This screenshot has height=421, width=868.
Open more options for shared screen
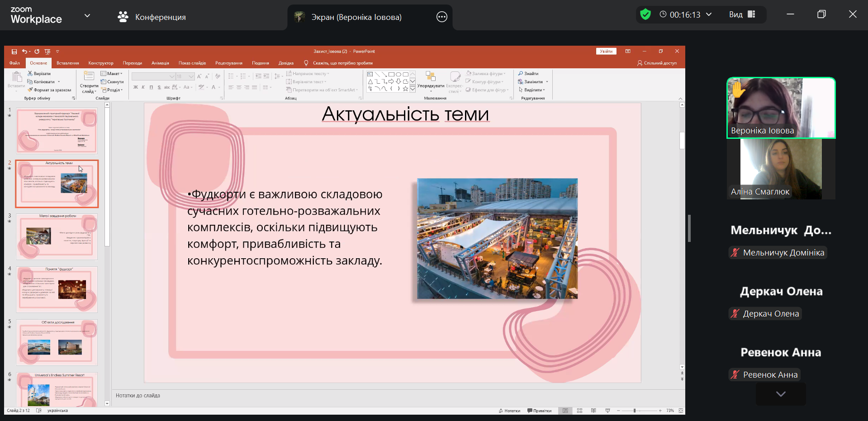[441, 17]
